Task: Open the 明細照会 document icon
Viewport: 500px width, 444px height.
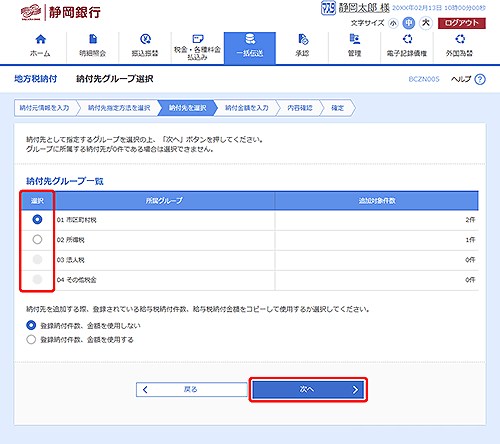Action: [x=93, y=39]
